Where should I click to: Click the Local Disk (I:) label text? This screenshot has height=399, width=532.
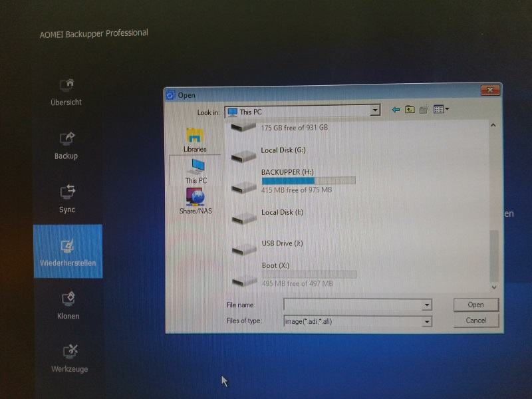(282, 212)
